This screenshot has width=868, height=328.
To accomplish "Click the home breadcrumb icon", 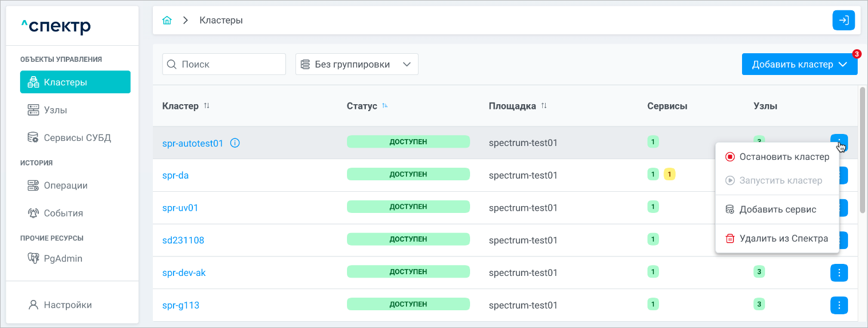I will click(167, 21).
